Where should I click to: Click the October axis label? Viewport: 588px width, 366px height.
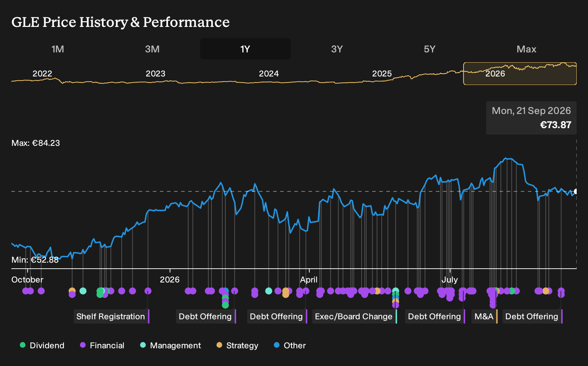click(x=27, y=280)
